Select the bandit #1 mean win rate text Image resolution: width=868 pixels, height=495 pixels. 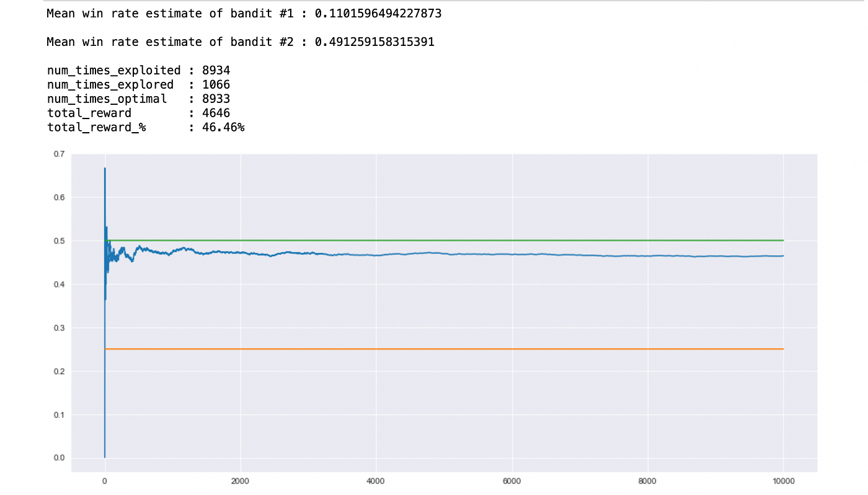tap(244, 13)
